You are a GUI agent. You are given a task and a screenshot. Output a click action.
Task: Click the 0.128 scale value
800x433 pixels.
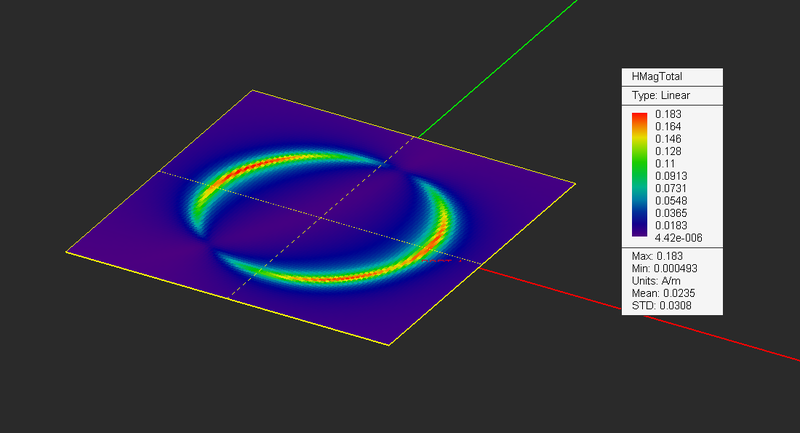[668, 151]
